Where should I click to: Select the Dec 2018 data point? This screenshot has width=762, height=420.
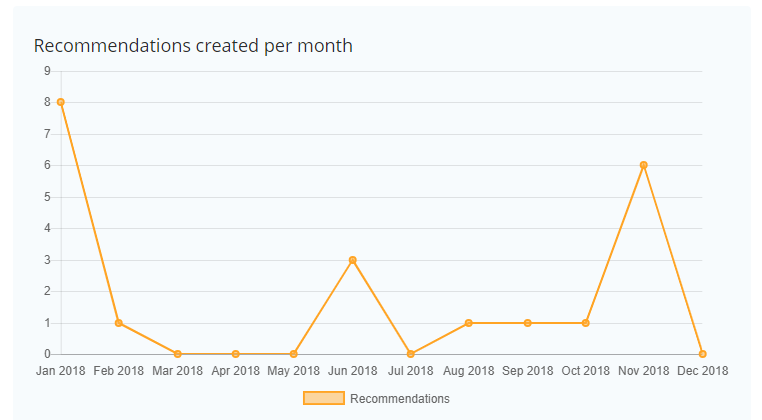(702, 354)
